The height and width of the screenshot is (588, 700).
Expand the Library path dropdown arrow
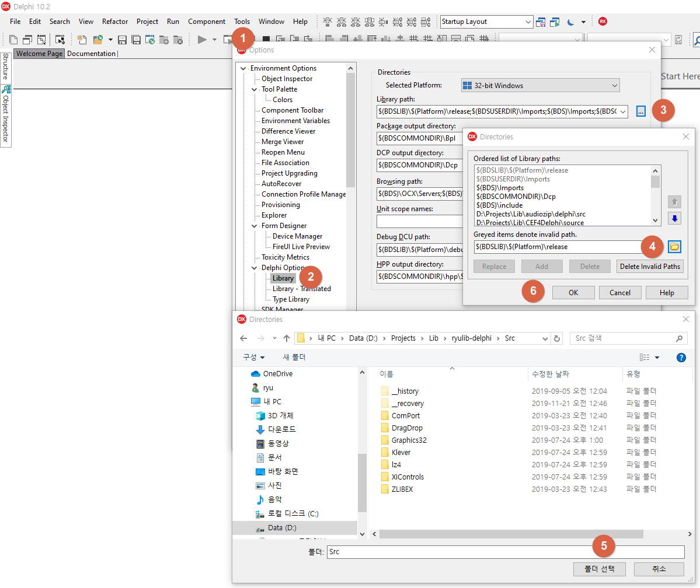click(623, 111)
